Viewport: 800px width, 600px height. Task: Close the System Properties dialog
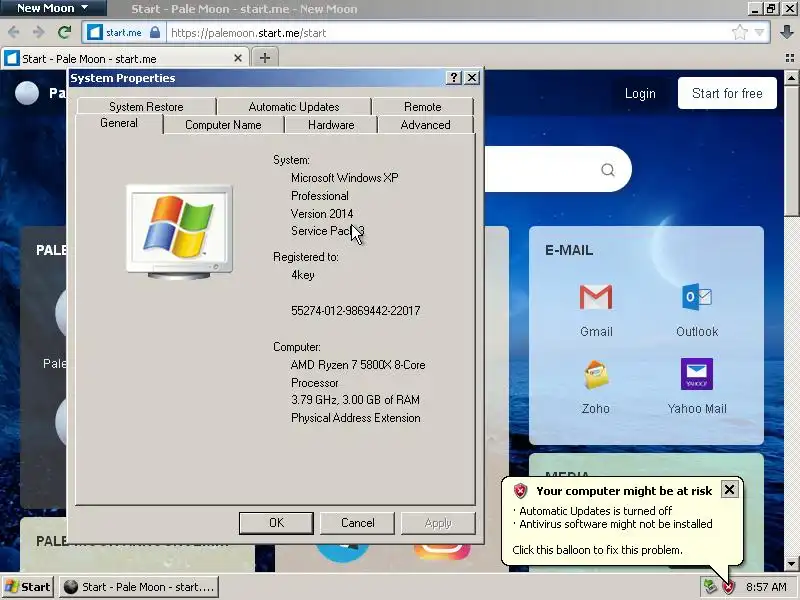(x=472, y=78)
